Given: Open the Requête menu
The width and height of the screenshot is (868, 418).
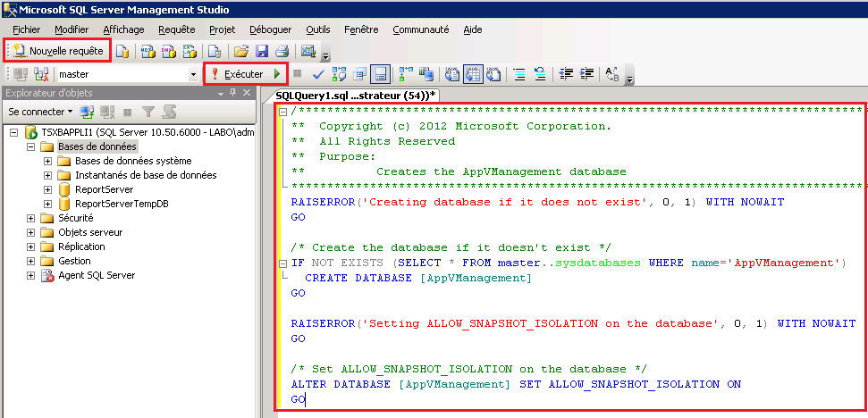Looking at the screenshot, I should click(x=177, y=29).
